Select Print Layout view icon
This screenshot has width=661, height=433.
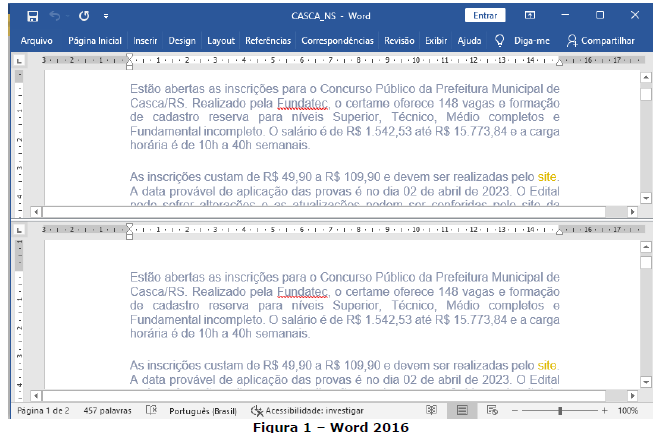[x=462, y=410]
